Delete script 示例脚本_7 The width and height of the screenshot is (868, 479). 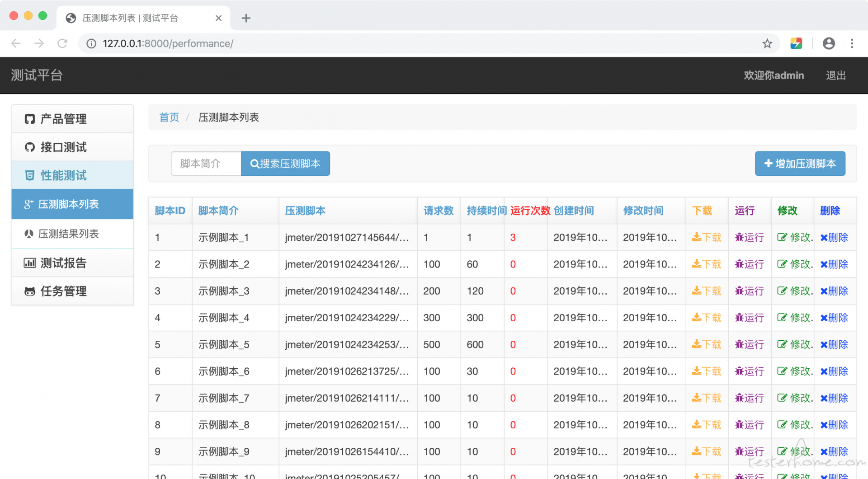pyautogui.click(x=834, y=398)
